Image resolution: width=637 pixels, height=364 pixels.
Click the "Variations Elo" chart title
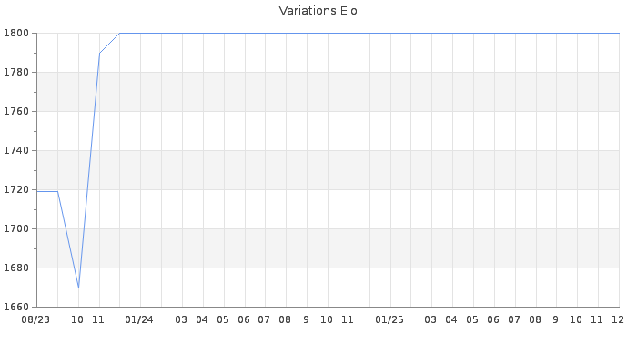(318, 11)
